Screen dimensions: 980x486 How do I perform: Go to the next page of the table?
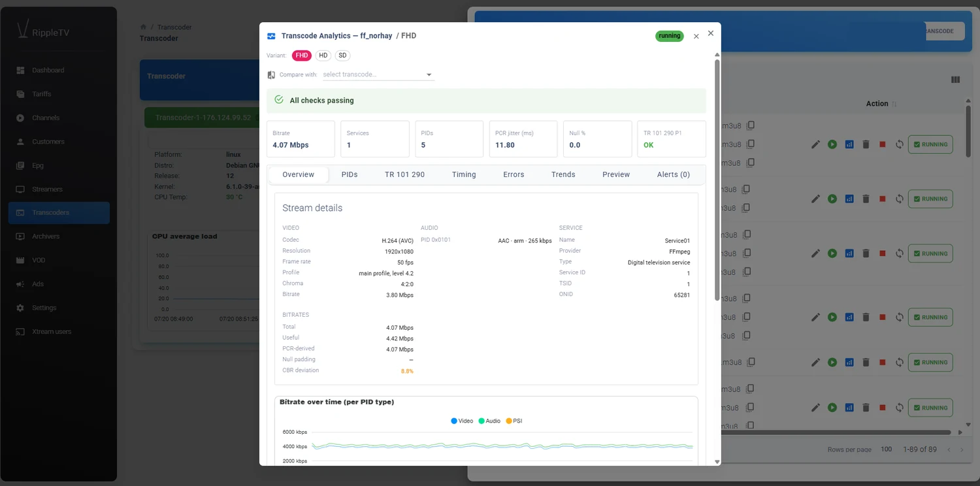click(962, 449)
